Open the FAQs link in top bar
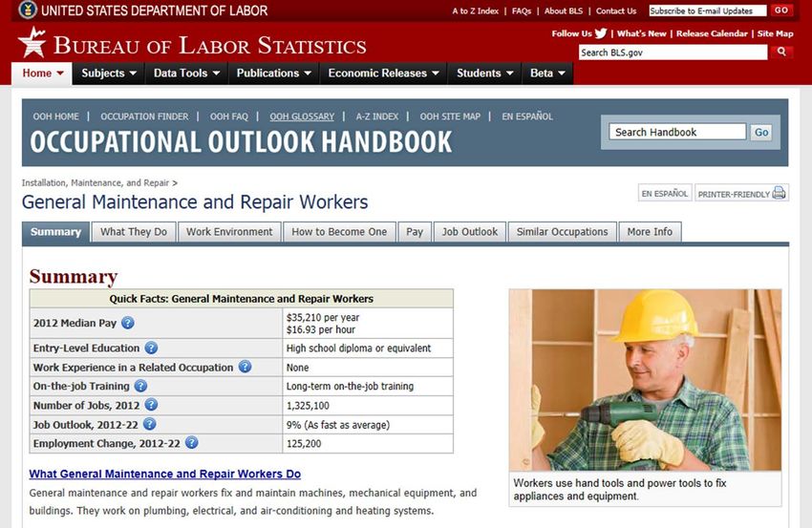 (x=522, y=11)
